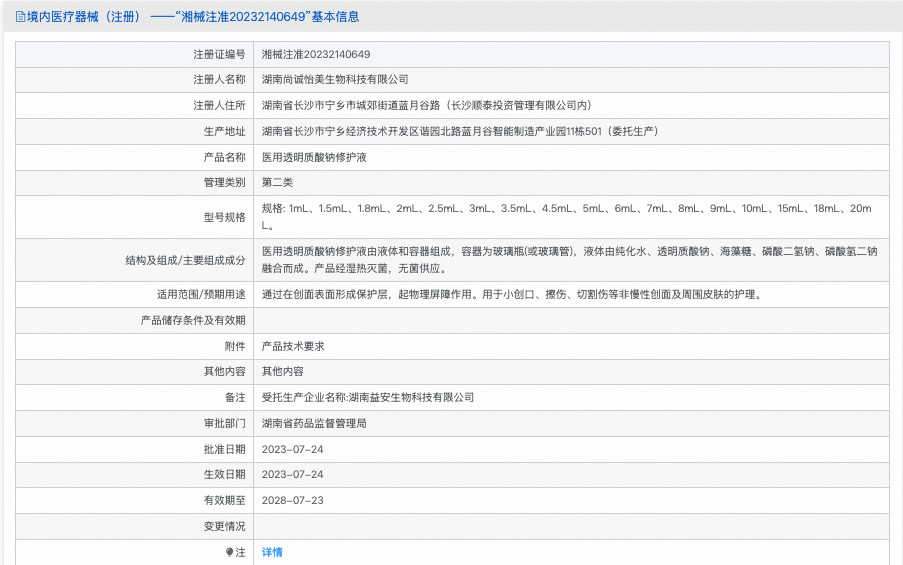This screenshot has height=565, width=903.
Task: Click product name 医用透明质酸钠修护液
Action: [314, 157]
